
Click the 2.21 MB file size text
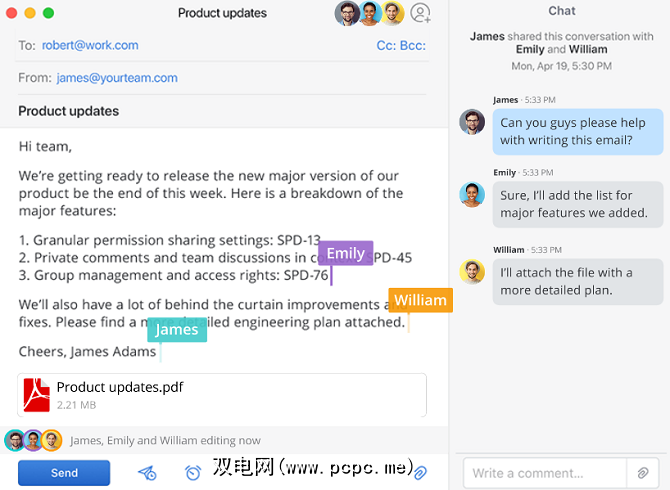tap(76, 405)
